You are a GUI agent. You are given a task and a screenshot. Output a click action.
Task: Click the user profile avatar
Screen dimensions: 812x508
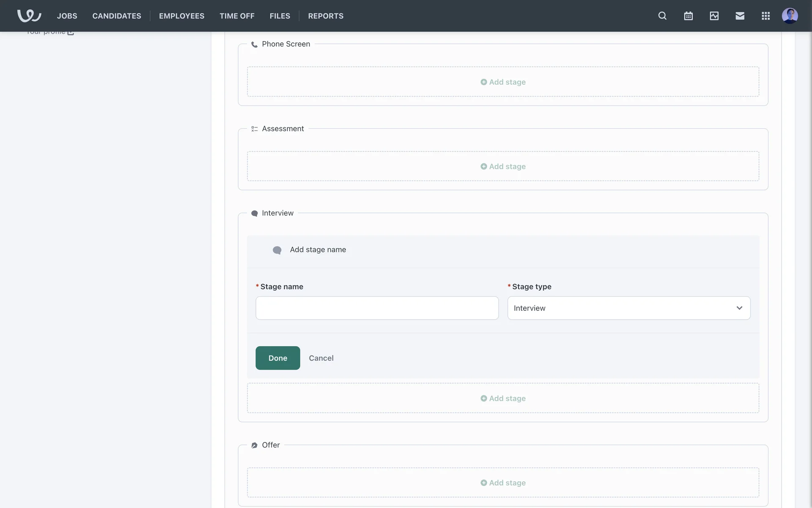(x=790, y=16)
